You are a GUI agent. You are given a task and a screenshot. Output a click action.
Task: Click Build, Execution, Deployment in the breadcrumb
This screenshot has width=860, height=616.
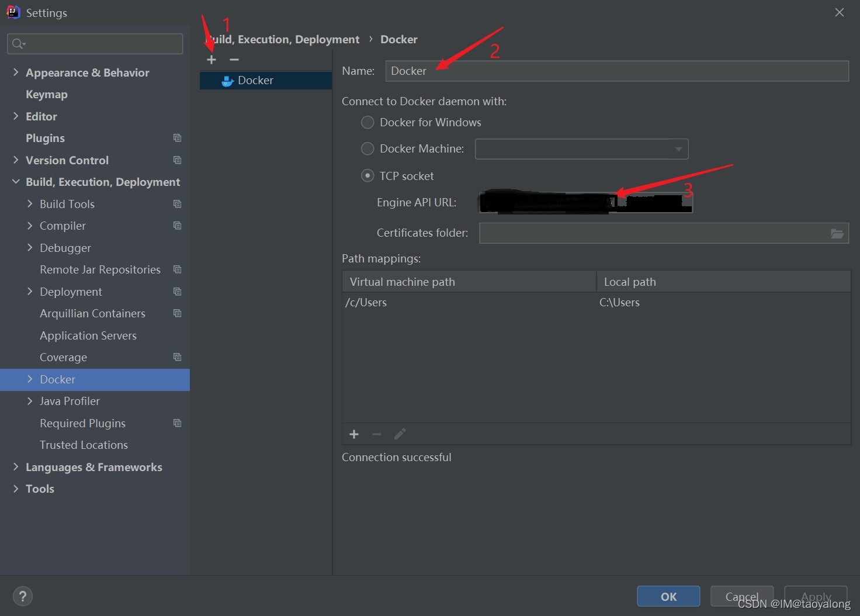point(282,39)
